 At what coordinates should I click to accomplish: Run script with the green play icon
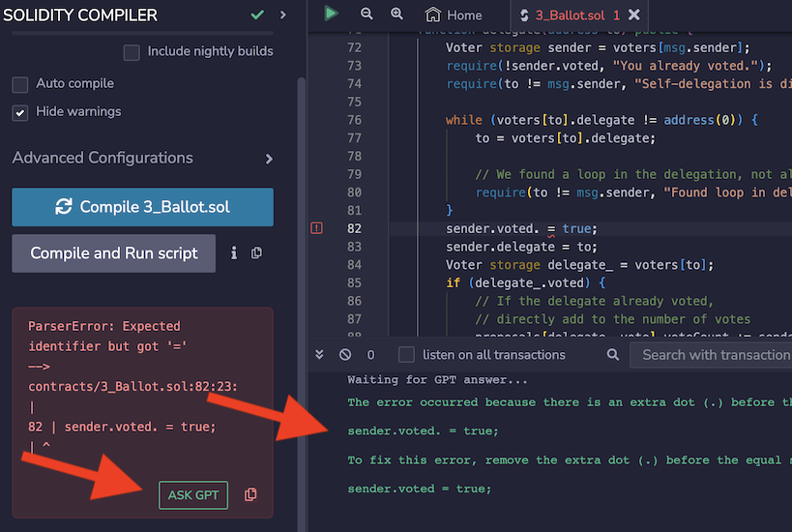click(331, 14)
